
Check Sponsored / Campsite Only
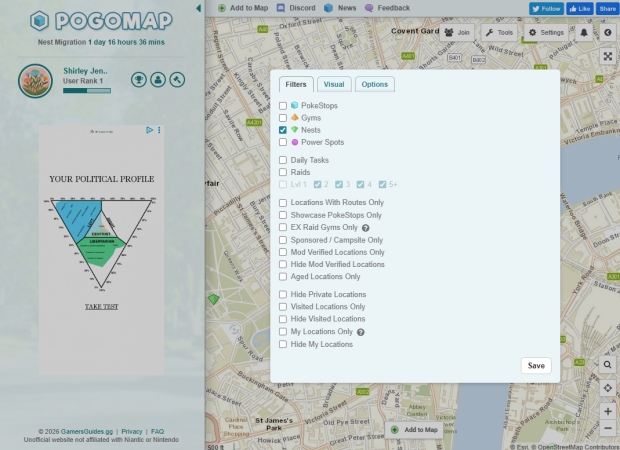(x=283, y=240)
